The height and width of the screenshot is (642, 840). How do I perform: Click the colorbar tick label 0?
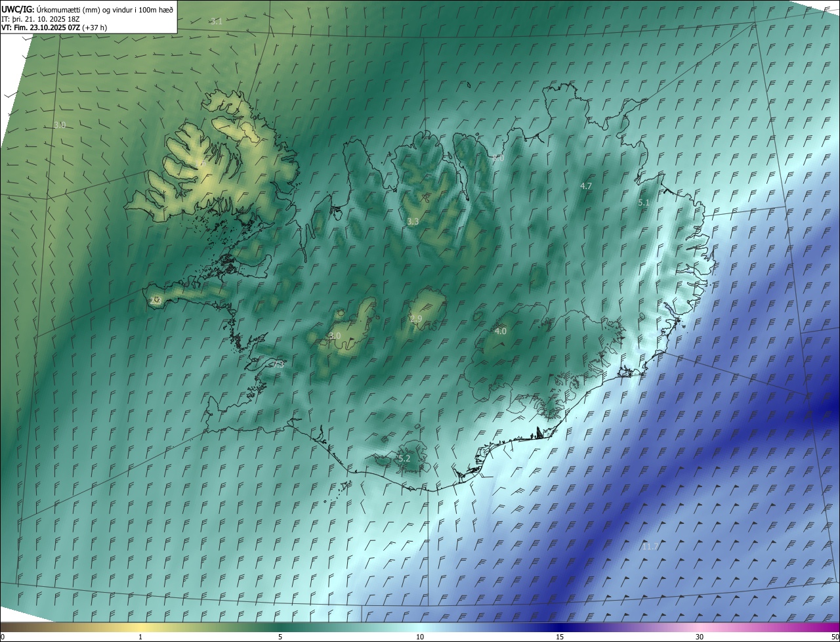point(3,637)
